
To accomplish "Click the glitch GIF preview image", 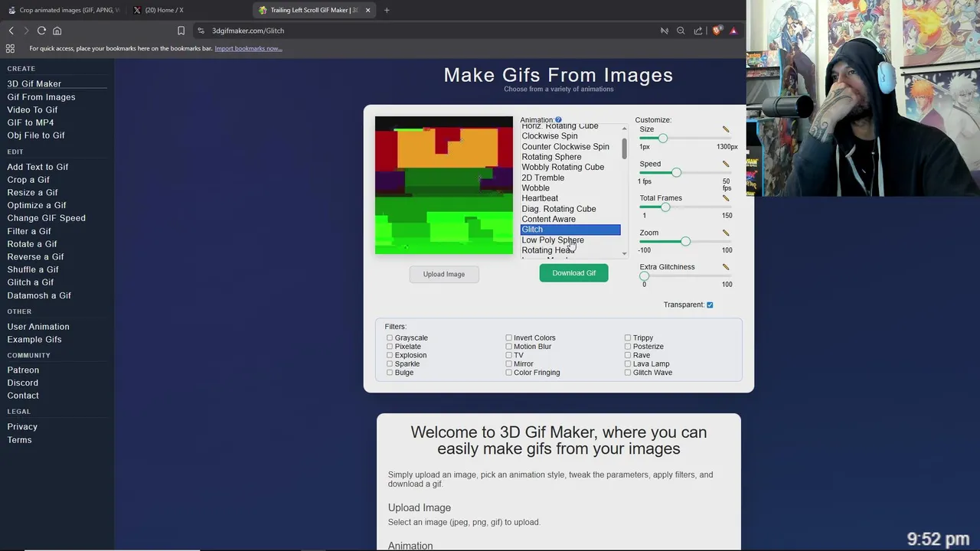I will (444, 185).
